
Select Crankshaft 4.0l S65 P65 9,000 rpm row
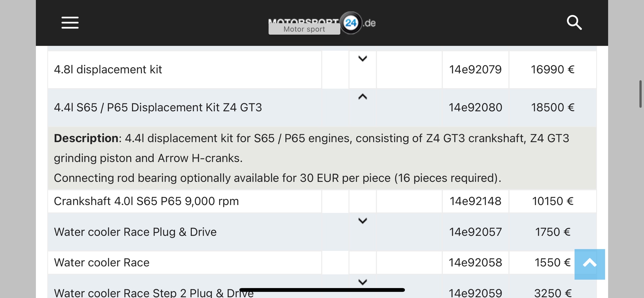(322, 201)
